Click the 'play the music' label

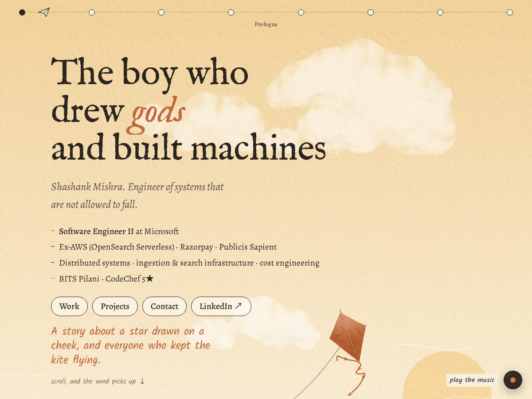tap(472, 380)
